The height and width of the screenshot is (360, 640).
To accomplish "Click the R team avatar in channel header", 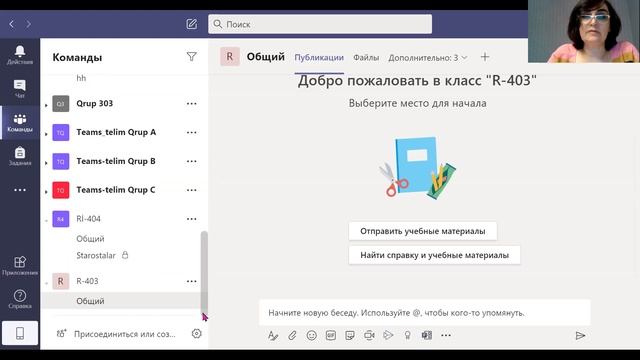I will pyautogui.click(x=230, y=57).
